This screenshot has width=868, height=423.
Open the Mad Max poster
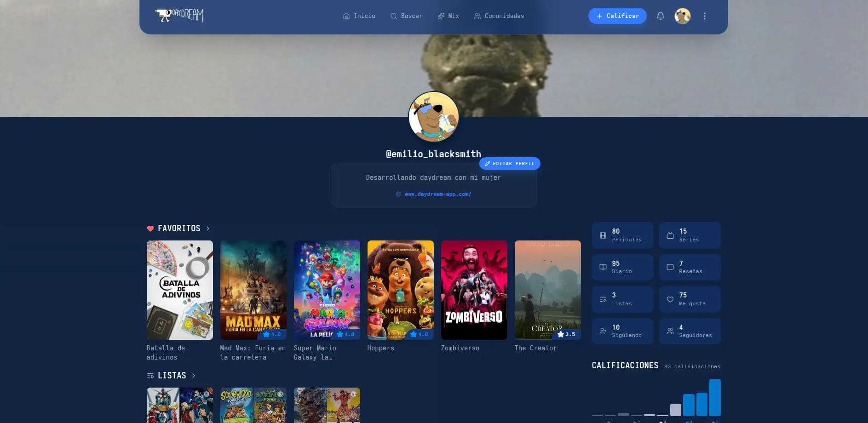tap(253, 290)
